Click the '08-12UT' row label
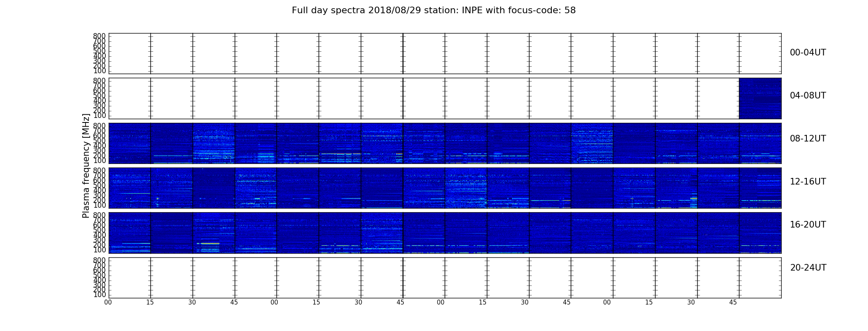The width and height of the screenshot is (868, 331). [808, 139]
